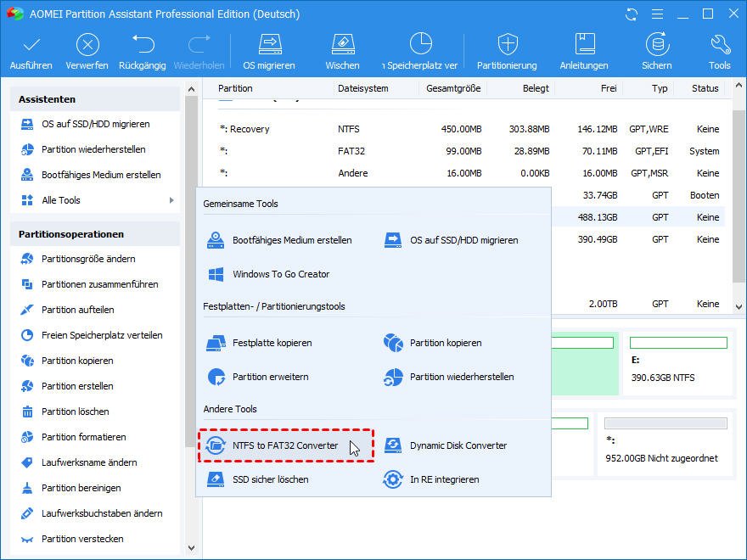Expand the Alle Tools submenu arrow
The height and width of the screenshot is (560, 747).
click(171, 200)
